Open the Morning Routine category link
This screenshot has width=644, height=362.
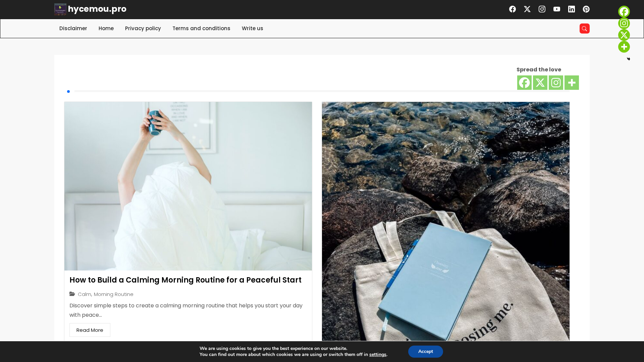(114, 294)
